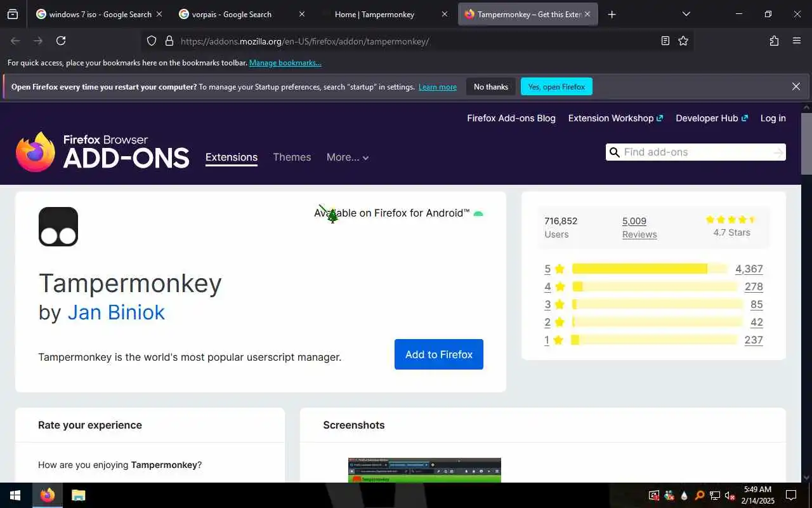The height and width of the screenshot is (508, 812).
Task: Decline with No thanks button
Action: point(491,87)
